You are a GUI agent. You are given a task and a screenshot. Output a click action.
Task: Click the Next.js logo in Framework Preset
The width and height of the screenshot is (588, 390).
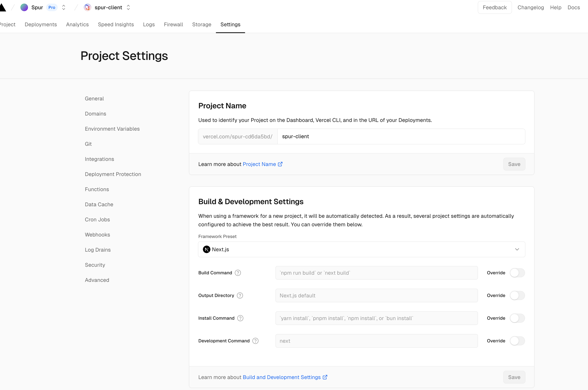click(x=206, y=249)
